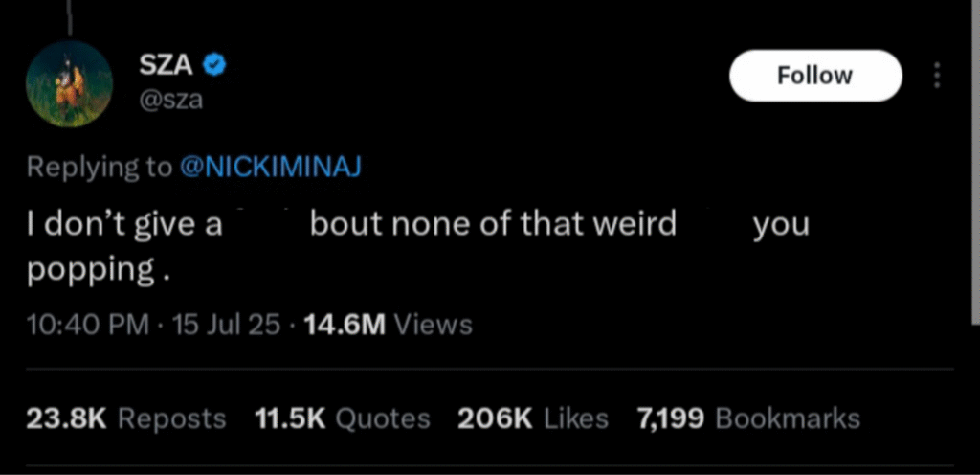Click the blue verified badge beside SZA
Image resolution: width=980 pixels, height=475 pixels.
(x=216, y=66)
